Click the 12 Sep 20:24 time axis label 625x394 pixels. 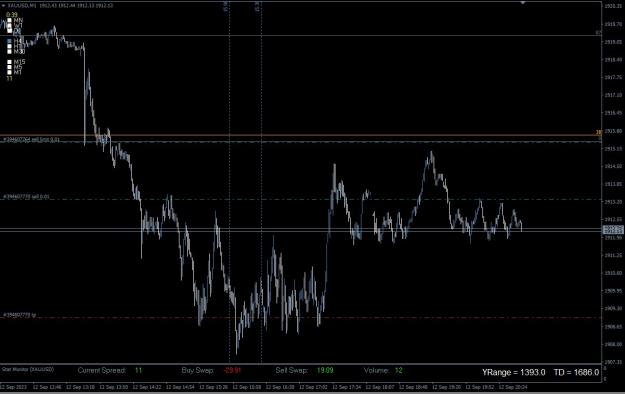(x=514, y=387)
